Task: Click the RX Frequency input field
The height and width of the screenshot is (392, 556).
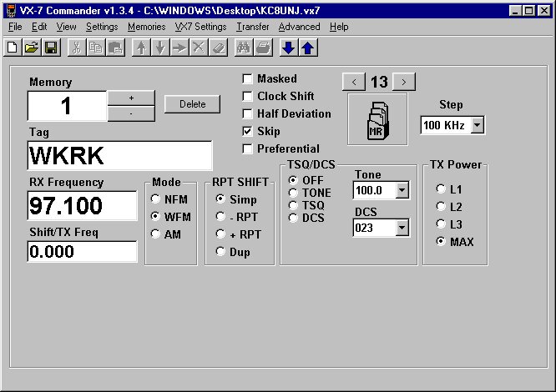Action: point(82,206)
